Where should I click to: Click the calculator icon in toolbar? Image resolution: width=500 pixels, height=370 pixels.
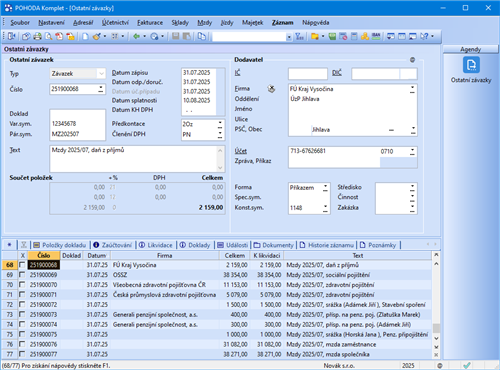tap(354, 36)
